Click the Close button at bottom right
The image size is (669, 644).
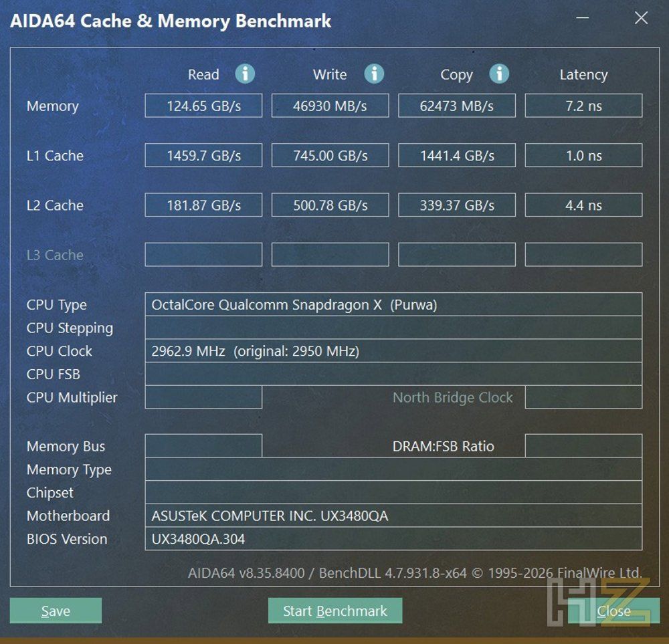tap(613, 611)
